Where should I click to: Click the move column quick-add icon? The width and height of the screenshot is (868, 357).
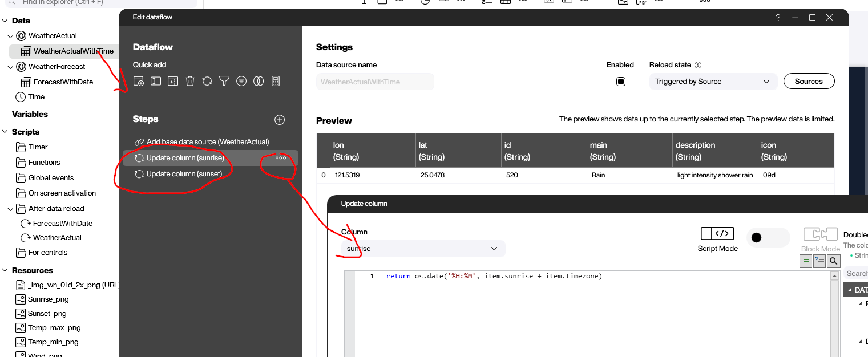point(173,82)
